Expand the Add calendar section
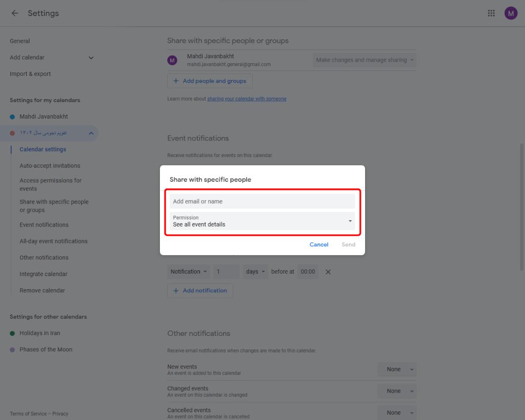This screenshot has width=525, height=420. tap(91, 58)
